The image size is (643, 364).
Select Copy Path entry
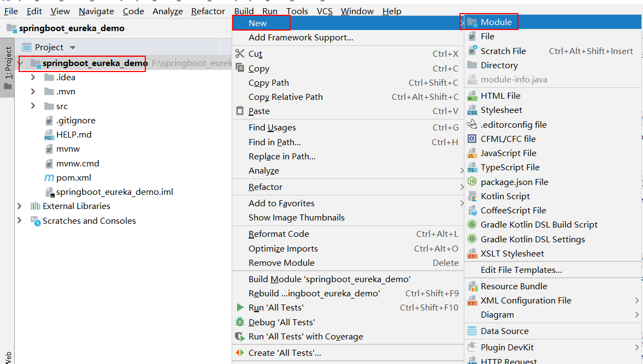(348, 83)
